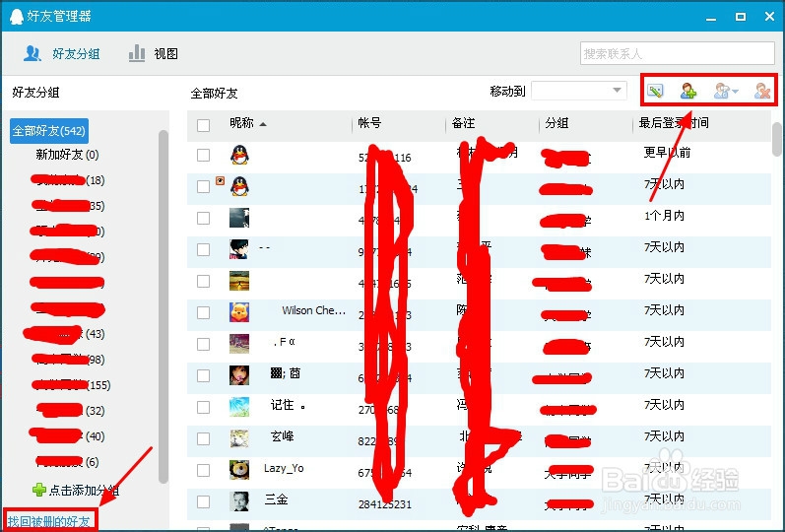Open the 找回被删的好友 link
The width and height of the screenshot is (785, 532).
(48, 521)
